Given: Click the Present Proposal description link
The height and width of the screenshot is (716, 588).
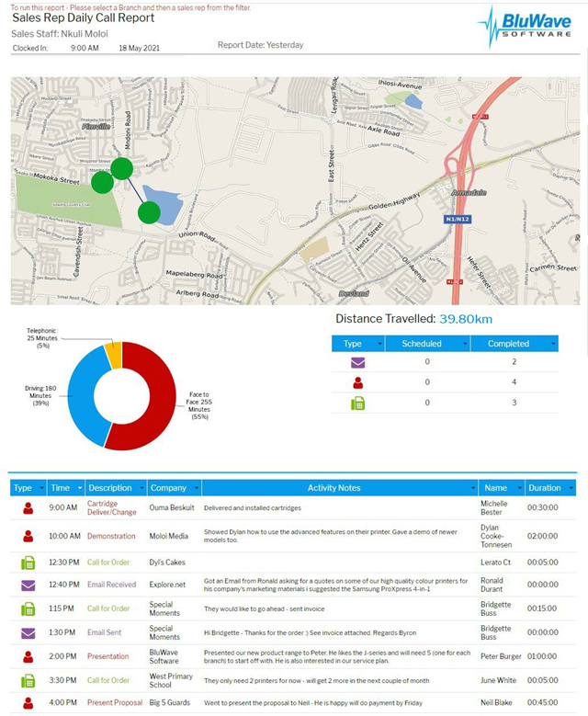Looking at the screenshot, I should [115, 703].
